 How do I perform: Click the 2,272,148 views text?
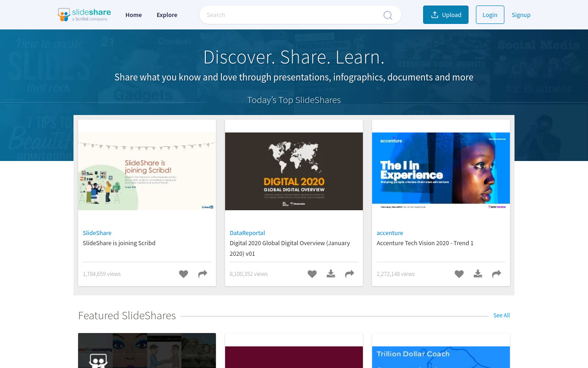[396, 274]
